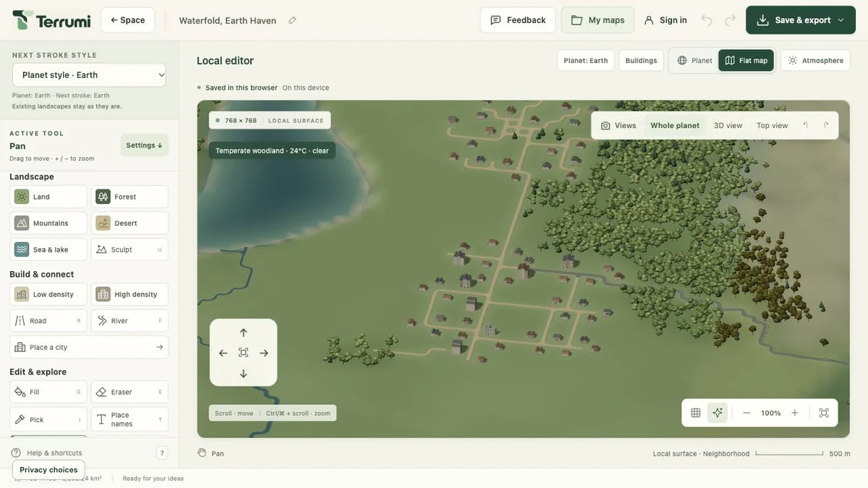Open My maps
The image size is (868, 488).
[x=598, y=20]
